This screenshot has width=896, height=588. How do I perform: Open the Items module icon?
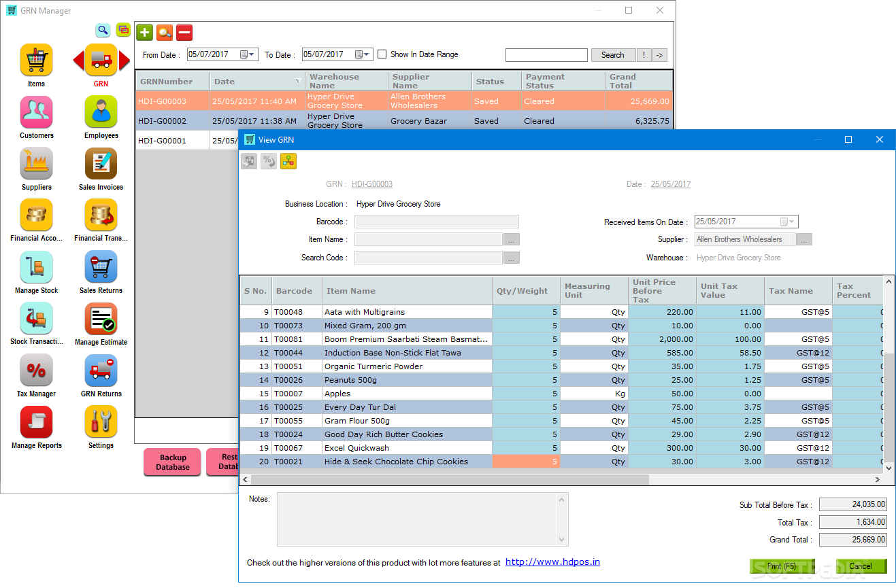(37, 60)
